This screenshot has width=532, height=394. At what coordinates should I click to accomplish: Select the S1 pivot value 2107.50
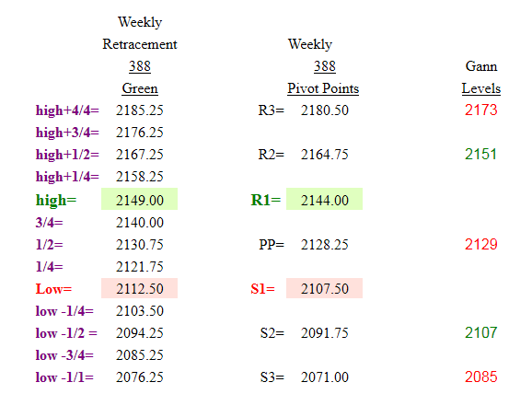(324, 288)
